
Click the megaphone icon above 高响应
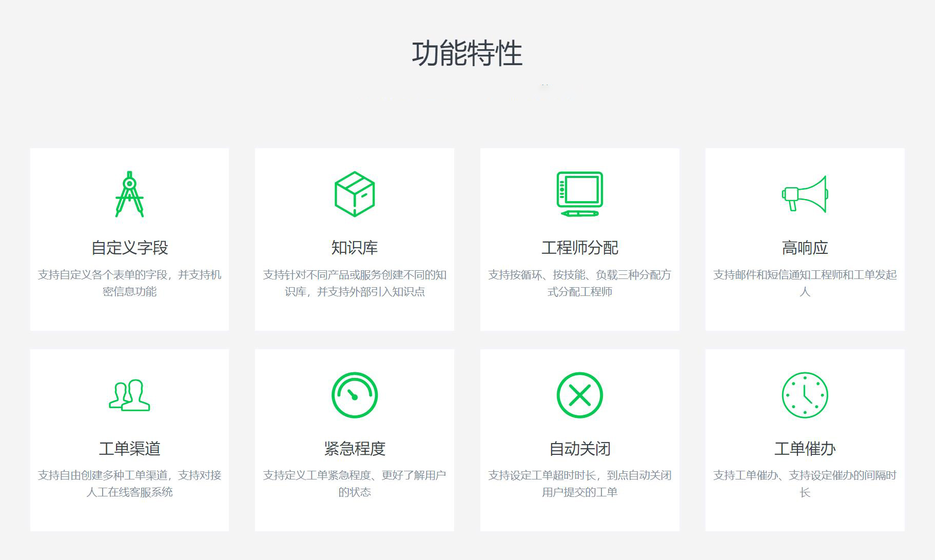pos(805,194)
